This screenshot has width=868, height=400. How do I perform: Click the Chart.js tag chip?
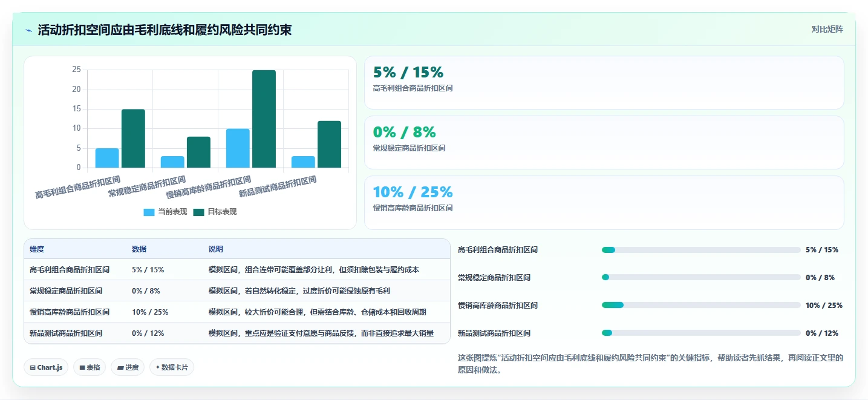(x=46, y=367)
